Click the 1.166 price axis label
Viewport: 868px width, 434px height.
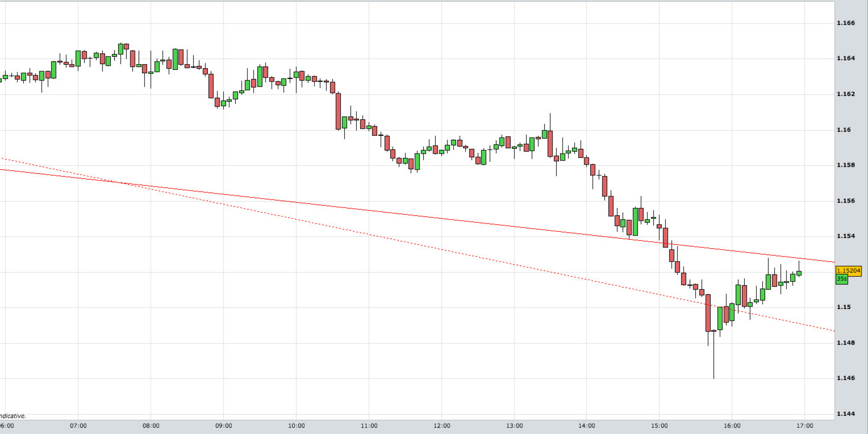(846, 23)
